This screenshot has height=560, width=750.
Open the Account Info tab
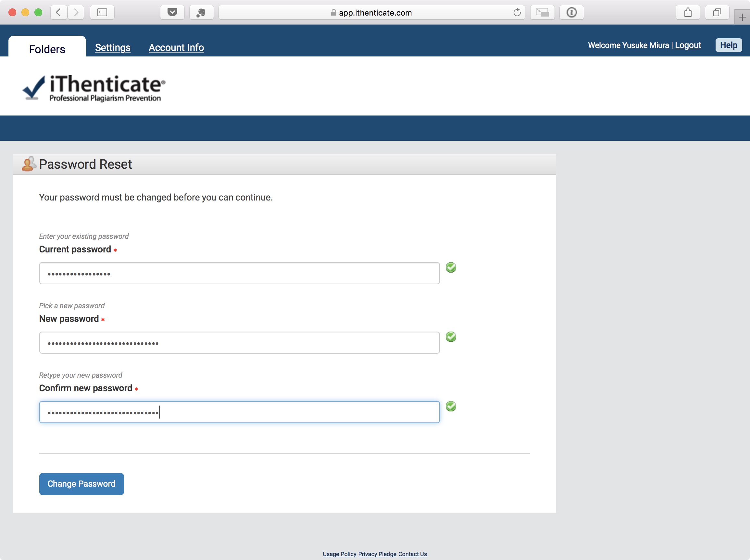[176, 47]
